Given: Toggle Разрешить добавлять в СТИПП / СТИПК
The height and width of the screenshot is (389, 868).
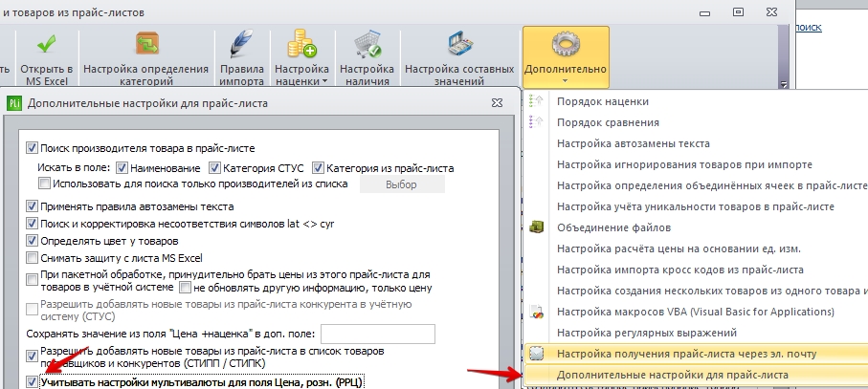Looking at the screenshot, I should pyautogui.click(x=32, y=357).
